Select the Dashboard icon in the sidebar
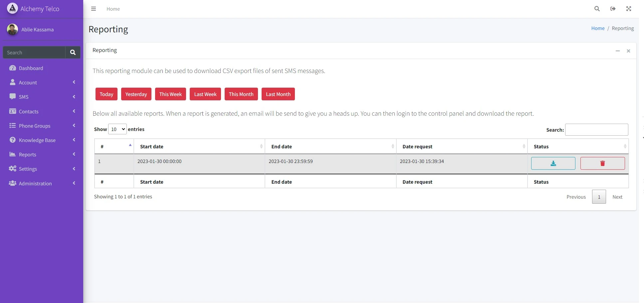Screen dimensions: 644x303 13,68
